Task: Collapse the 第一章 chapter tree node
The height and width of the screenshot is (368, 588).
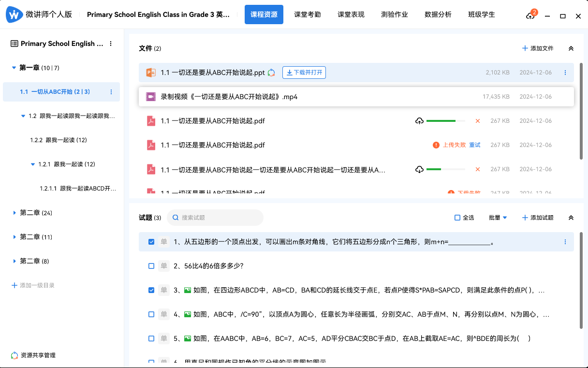Action: coord(14,68)
